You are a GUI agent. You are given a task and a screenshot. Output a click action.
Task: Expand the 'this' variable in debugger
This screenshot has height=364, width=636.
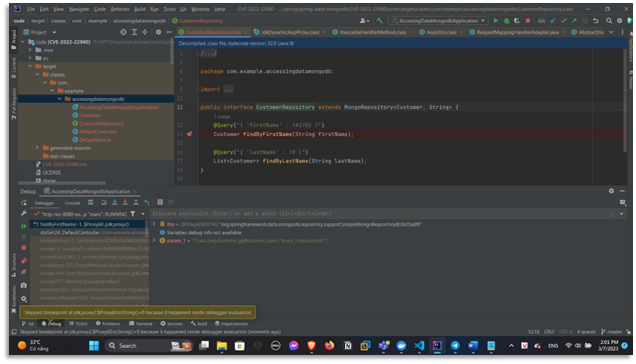154,224
